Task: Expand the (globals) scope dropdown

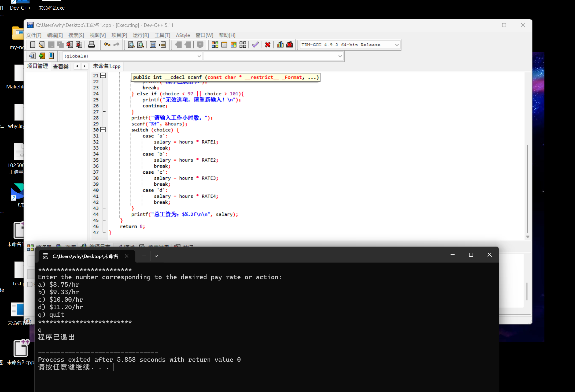Action: coord(199,56)
